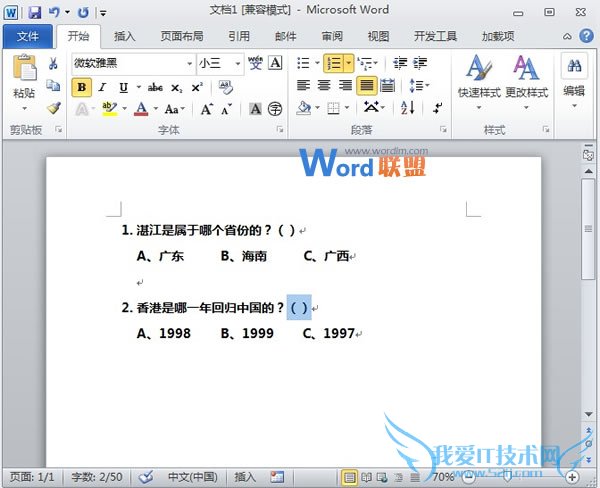Apply subscript formatting

pyautogui.click(x=176, y=88)
